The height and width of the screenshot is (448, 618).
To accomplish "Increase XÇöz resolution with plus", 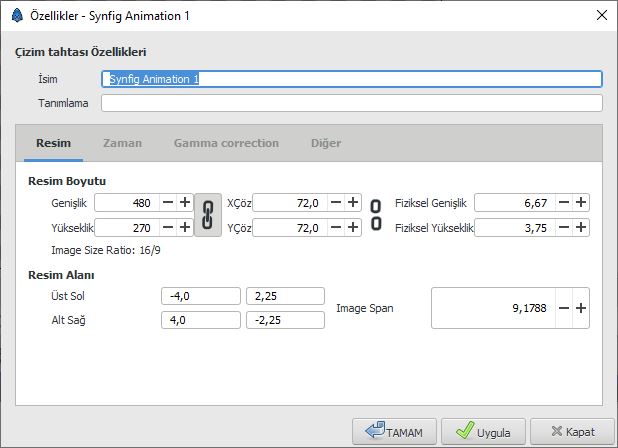I will tap(353, 203).
